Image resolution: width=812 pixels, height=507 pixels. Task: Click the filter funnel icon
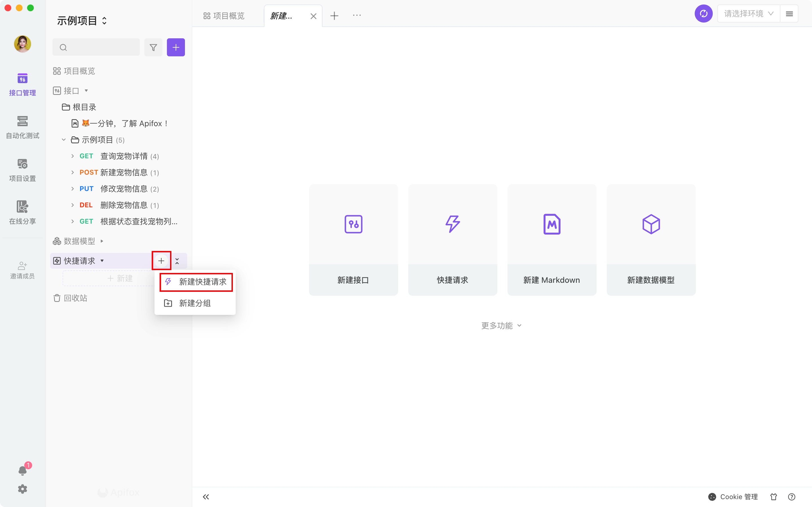[x=153, y=47]
